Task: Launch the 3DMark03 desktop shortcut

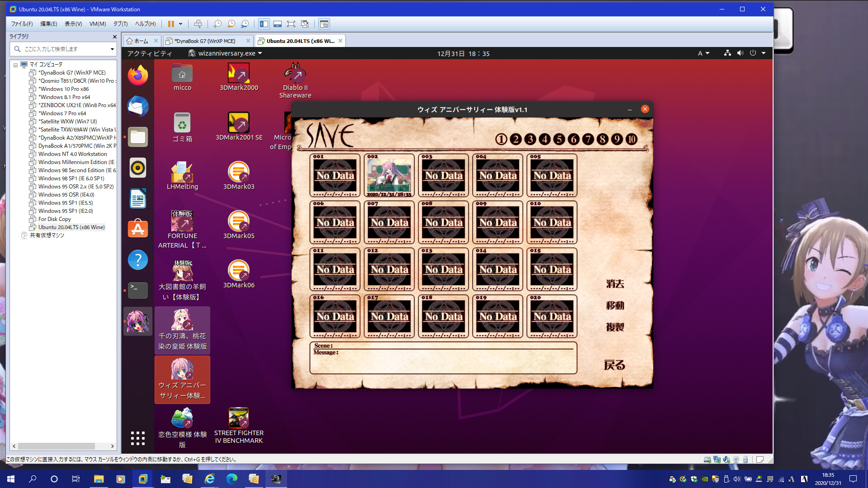Action: click(x=239, y=176)
